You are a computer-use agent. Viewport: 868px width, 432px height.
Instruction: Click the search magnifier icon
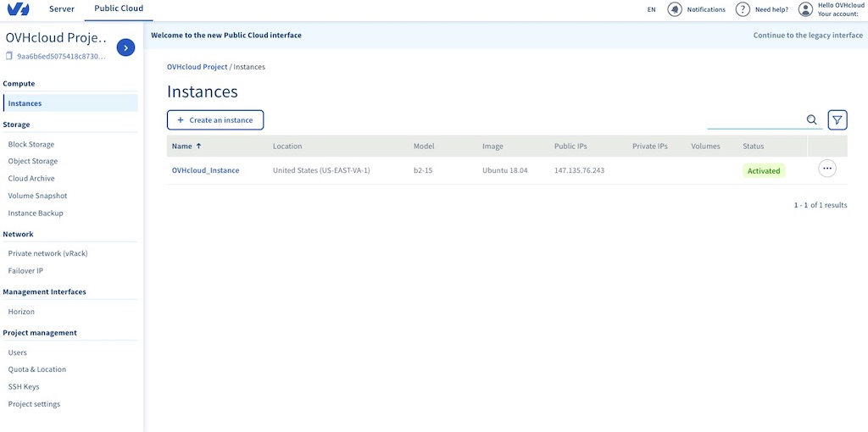[811, 119]
